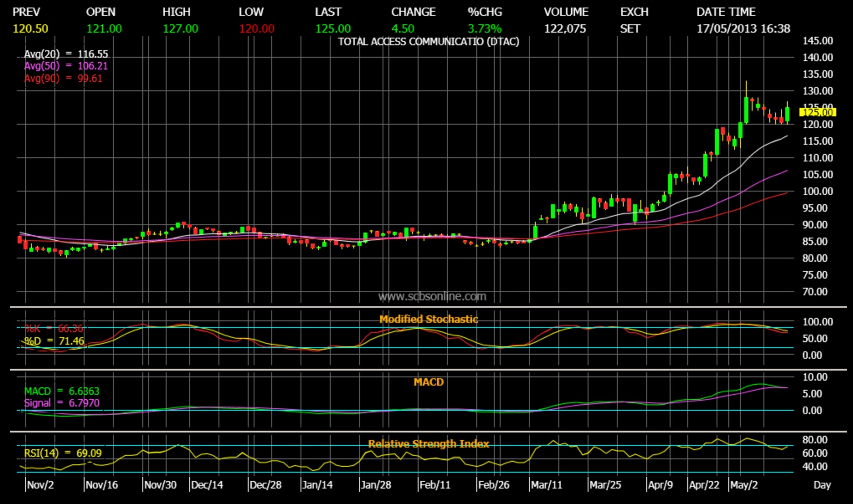Click the RSI(14) = 69.09 reading

pyautogui.click(x=63, y=453)
